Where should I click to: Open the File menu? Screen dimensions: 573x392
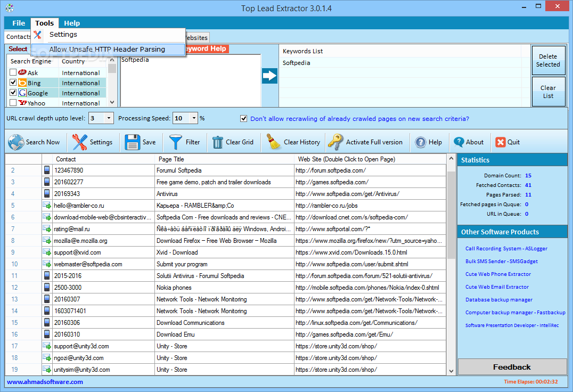tap(19, 23)
